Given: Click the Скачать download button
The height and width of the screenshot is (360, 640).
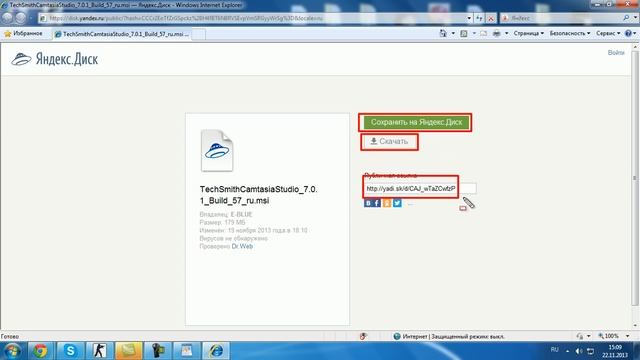Looking at the screenshot, I should pyautogui.click(x=389, y=142).
